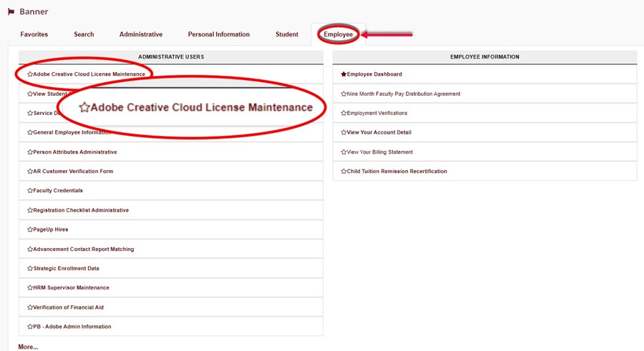Favorite PageUp Hires star icon
Viewport: 644px width, 351px height.
30,229
